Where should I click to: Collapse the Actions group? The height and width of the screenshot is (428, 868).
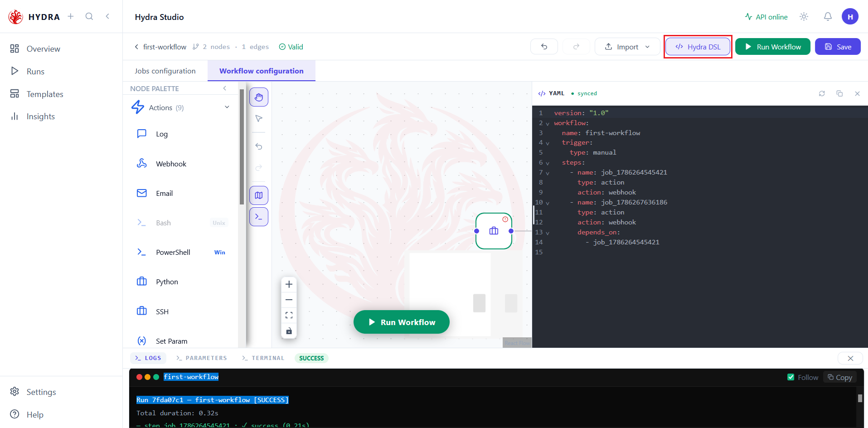point(227,107)
